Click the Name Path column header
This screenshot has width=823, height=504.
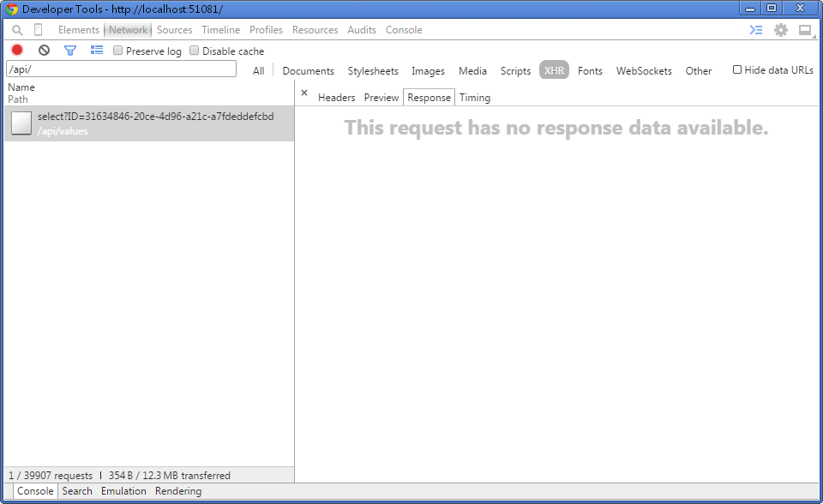click(x=149, y=93)
